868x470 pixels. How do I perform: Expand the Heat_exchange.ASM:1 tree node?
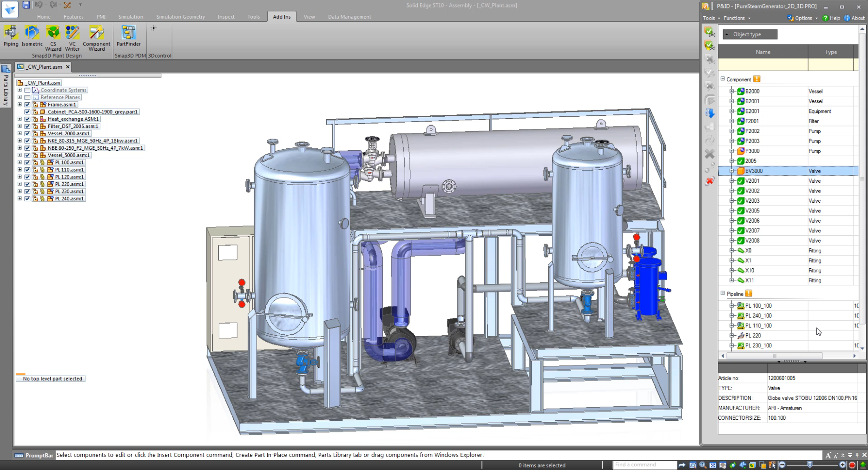coord(20,119)
